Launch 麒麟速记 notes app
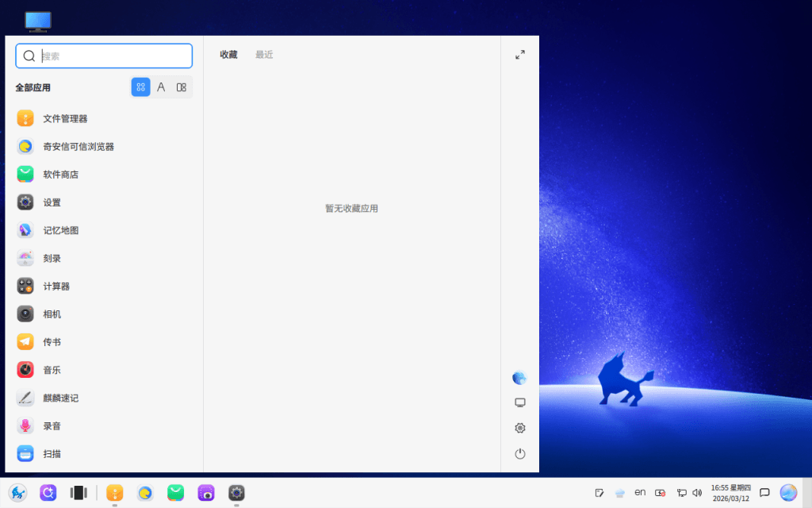 (x=104, y=398)
